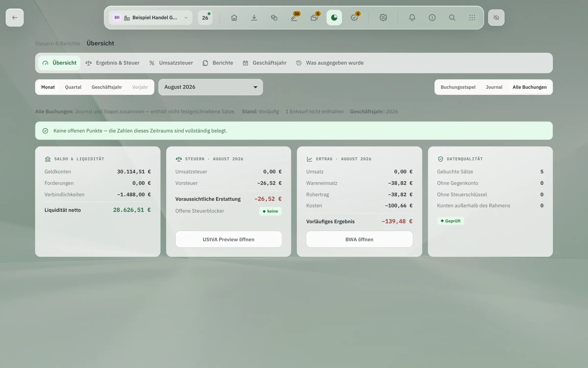Click the Keine offenen Punkte notice
588x368 pixels.
[x=294, y=131]
